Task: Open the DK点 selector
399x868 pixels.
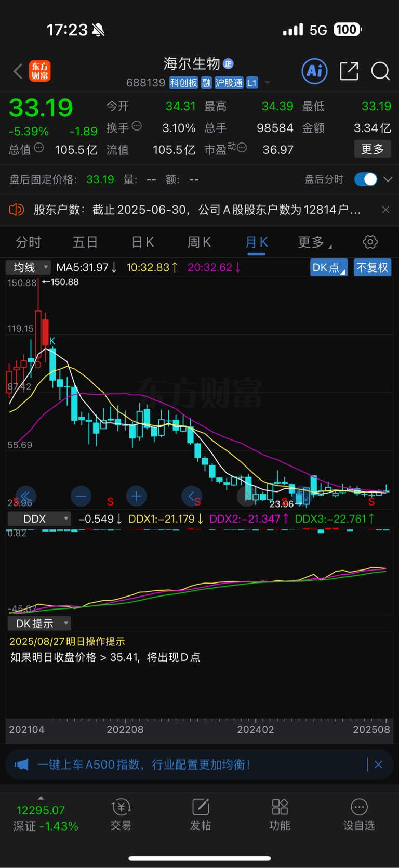Action: (329, 267)
